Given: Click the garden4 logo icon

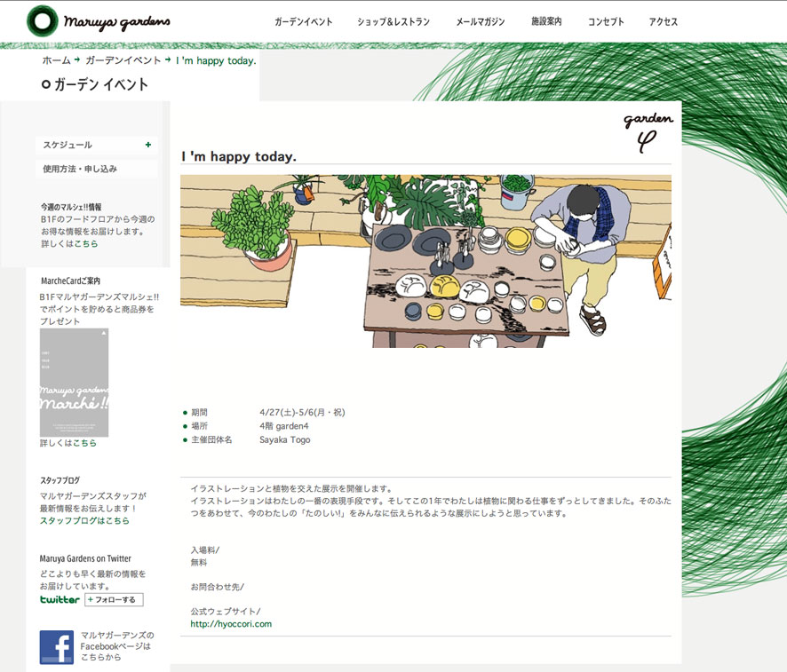Looking at the screenshot, I should tap(648, 131).
